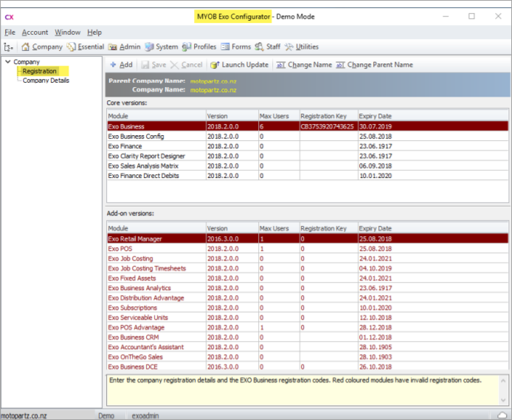Open the Forms section
Viewport: 512px width, 420px height.
click(x=236, y=47)
